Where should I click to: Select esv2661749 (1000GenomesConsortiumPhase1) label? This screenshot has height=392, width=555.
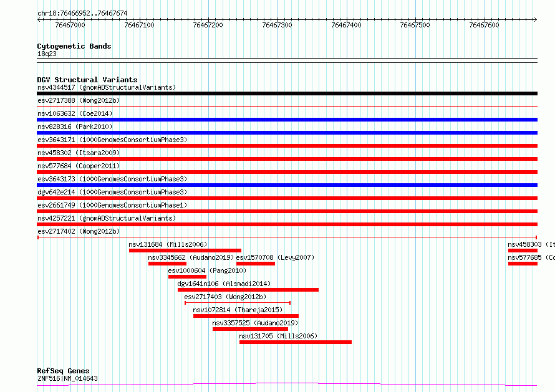(112, 205)
